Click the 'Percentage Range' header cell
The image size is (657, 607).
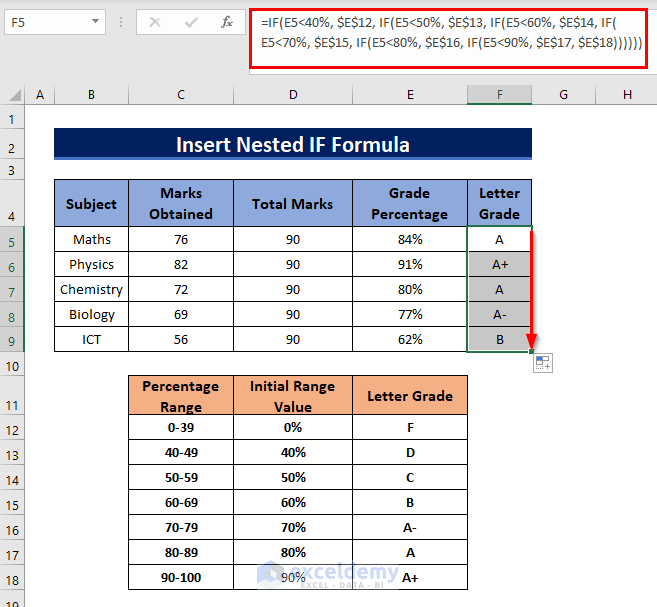coord(181,395)
